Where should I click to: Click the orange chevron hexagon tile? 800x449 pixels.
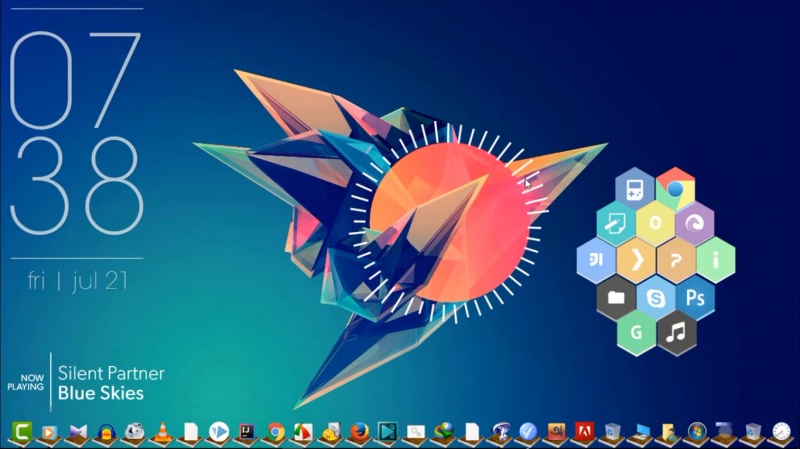coord(636,260)
